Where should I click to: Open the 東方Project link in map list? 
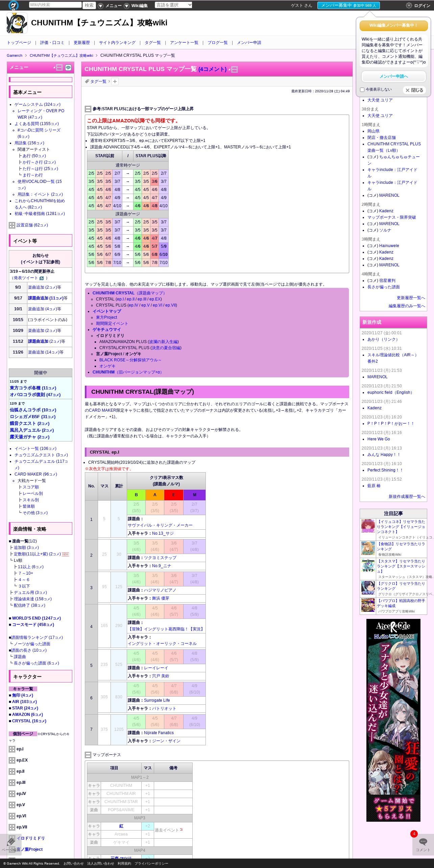point(106,317)
